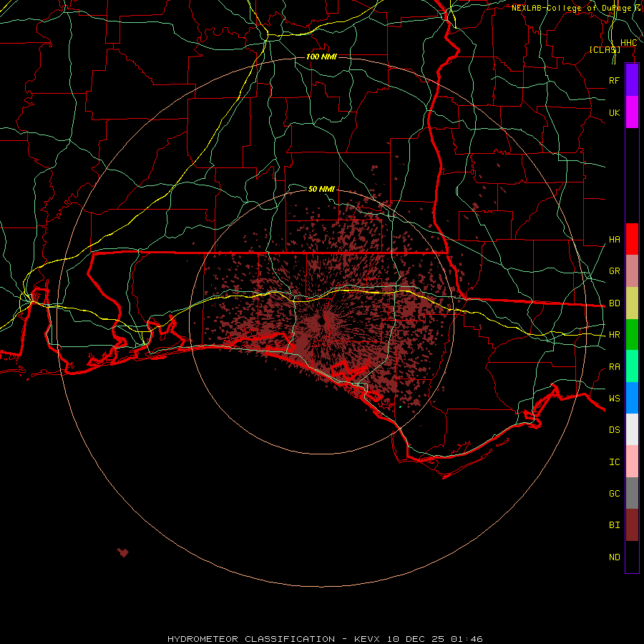
Task: Click the NEXLAB-College of DuPage text
Action: [x=571, y=8]
